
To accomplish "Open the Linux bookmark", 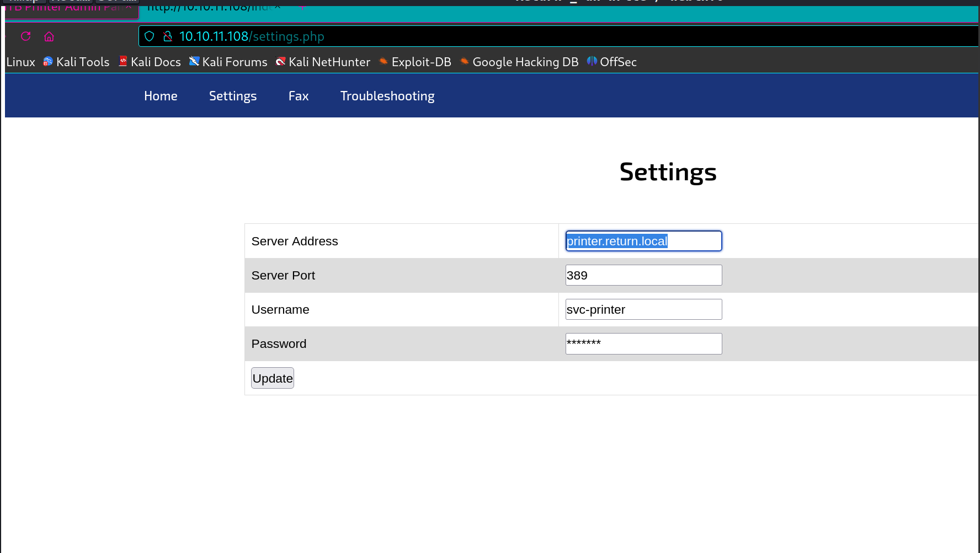I will click(x=20, y=62).
